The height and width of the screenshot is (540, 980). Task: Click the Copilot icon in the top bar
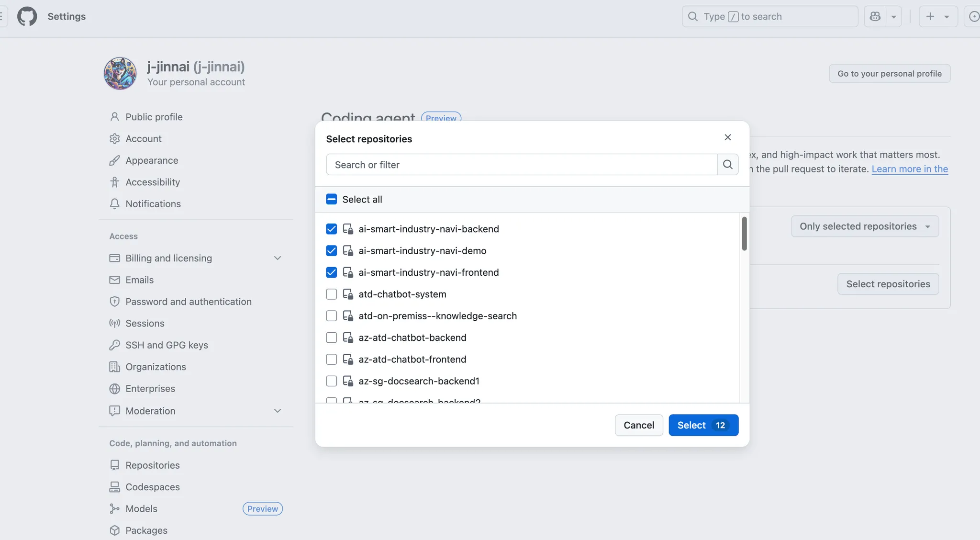point(875,16)
